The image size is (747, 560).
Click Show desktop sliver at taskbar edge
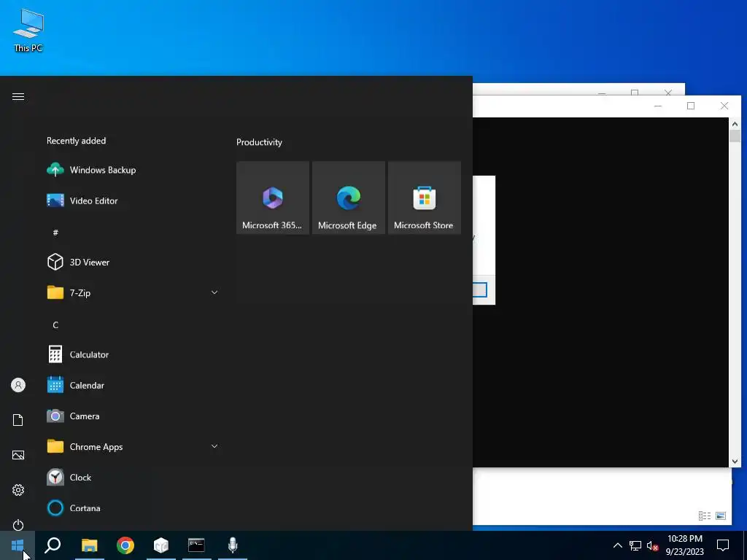(x=745, y=545)
